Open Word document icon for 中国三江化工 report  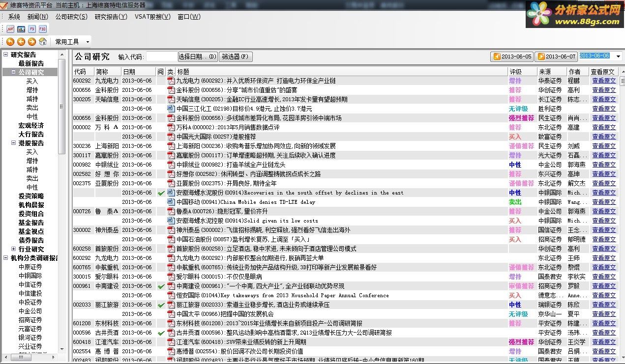click(x=171, y=109)
